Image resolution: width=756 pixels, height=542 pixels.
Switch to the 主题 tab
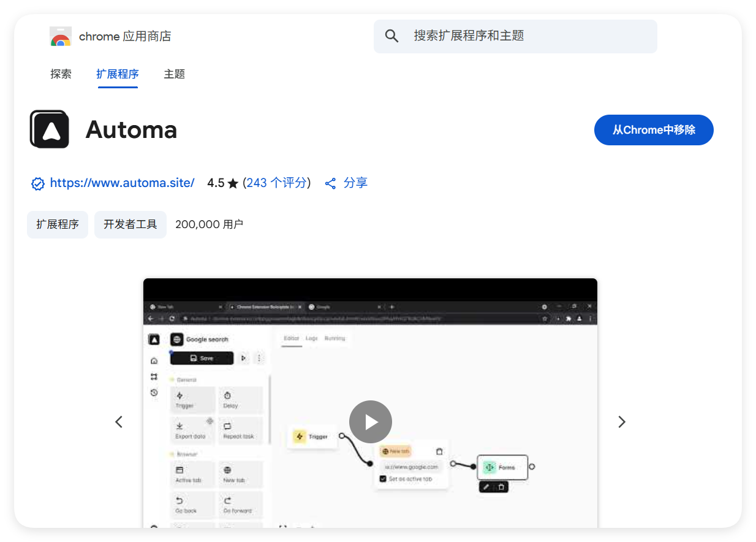(x=174, y=74)
